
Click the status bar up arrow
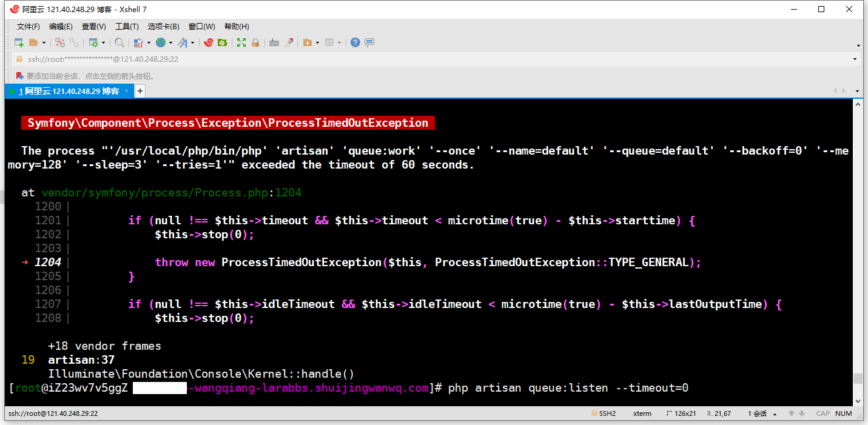pos(792,413)
